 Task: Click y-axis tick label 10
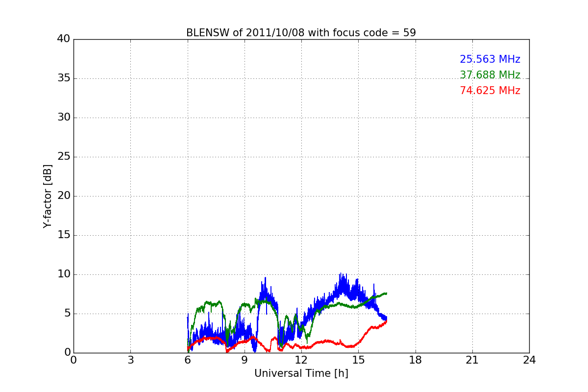tap(64, 274)
